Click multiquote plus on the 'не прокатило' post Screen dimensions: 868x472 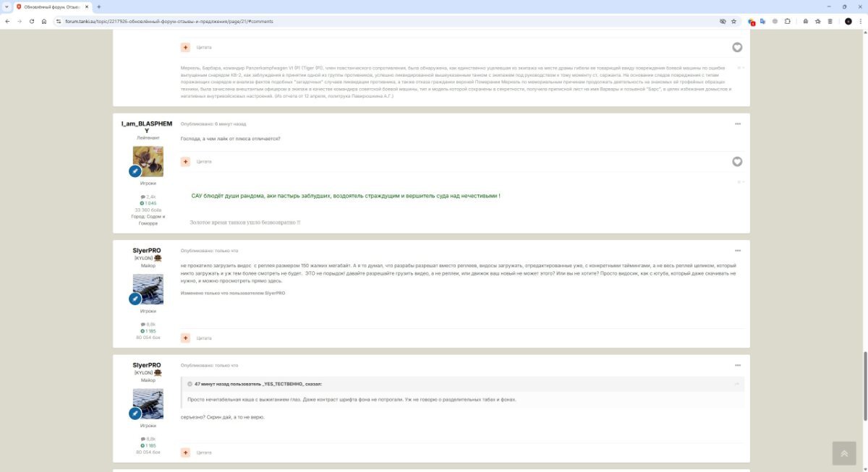click(185, 338)
